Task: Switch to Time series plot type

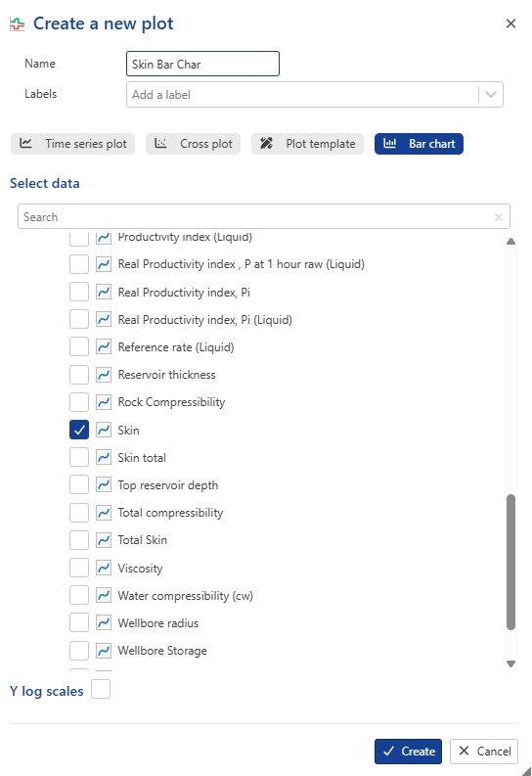Action: tap(72, 144)
